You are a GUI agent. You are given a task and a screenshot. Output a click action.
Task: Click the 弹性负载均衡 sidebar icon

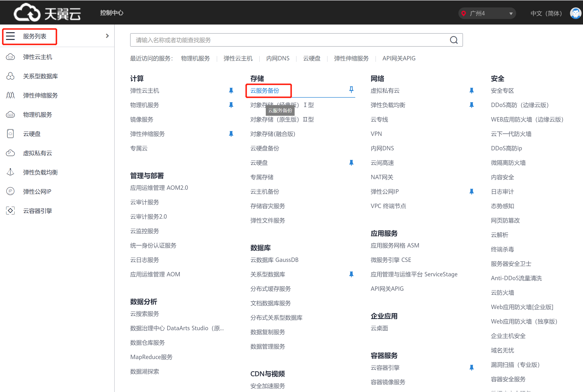[x=11, y=172]
